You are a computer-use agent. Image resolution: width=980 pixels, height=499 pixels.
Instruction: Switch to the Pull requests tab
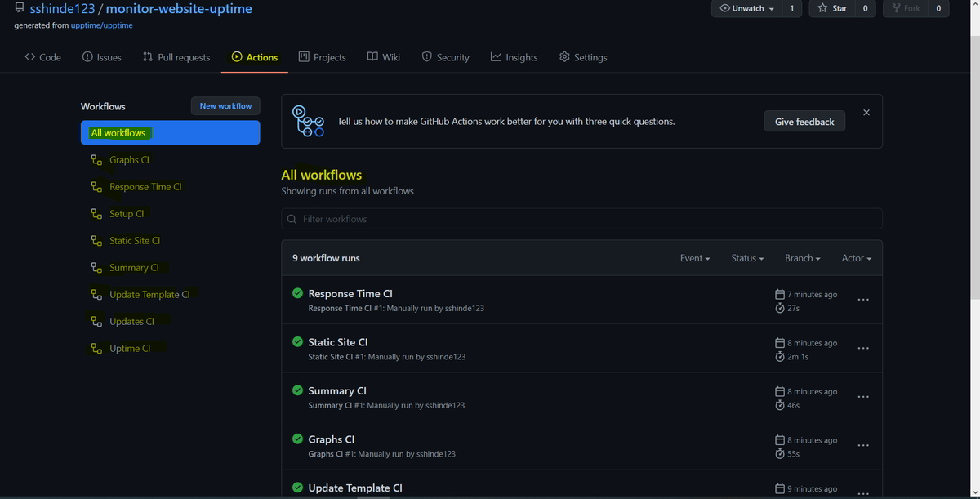(176, 57)
